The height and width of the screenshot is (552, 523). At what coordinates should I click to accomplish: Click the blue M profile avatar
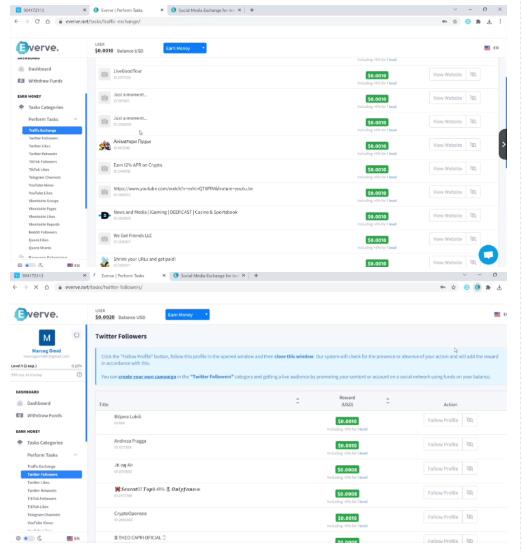click(x=47, y=338)
